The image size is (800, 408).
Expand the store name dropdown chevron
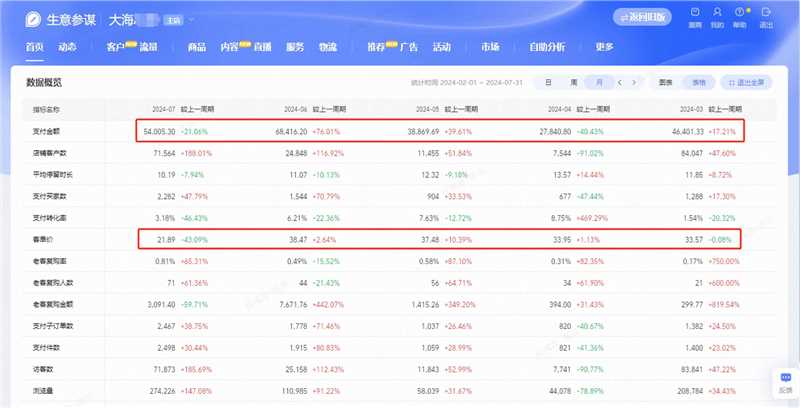[x=192, y=20]
